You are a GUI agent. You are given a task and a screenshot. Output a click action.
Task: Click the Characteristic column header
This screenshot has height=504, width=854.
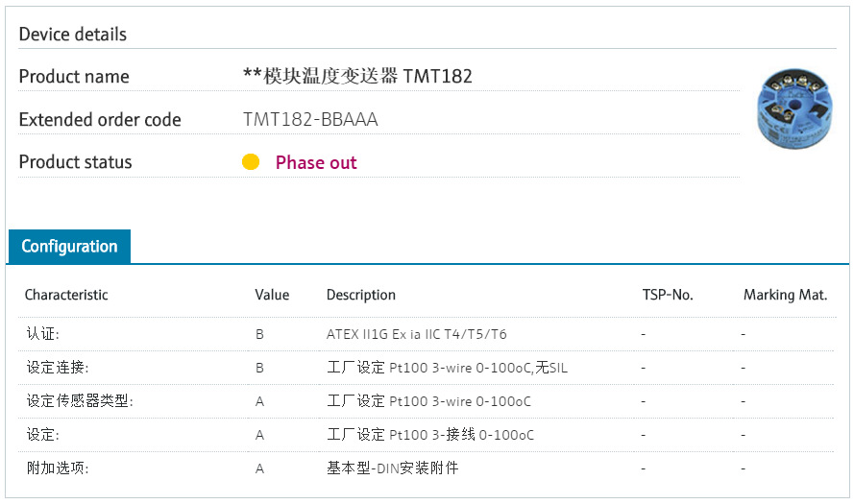(x=66, y=295)
